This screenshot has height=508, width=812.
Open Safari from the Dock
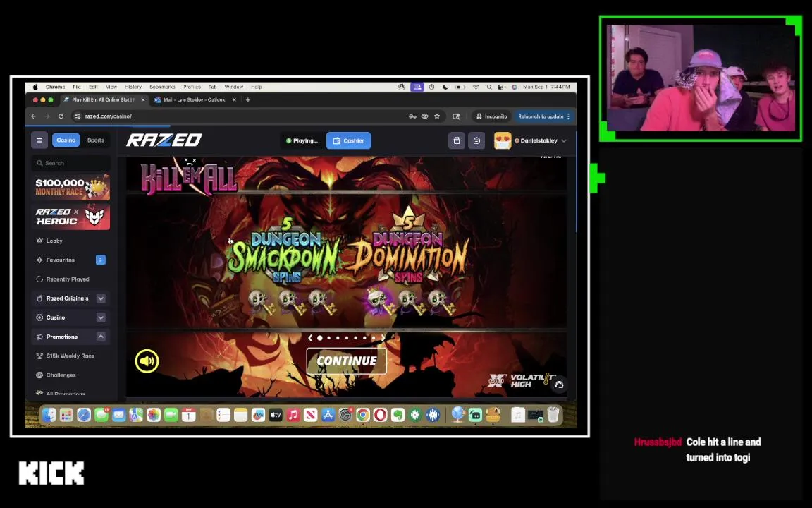(x=84, y=415)
